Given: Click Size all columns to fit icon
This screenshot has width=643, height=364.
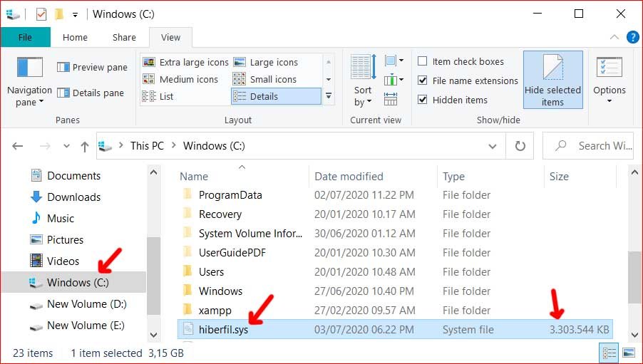Looking at the screenshot, I should [391, 99].
